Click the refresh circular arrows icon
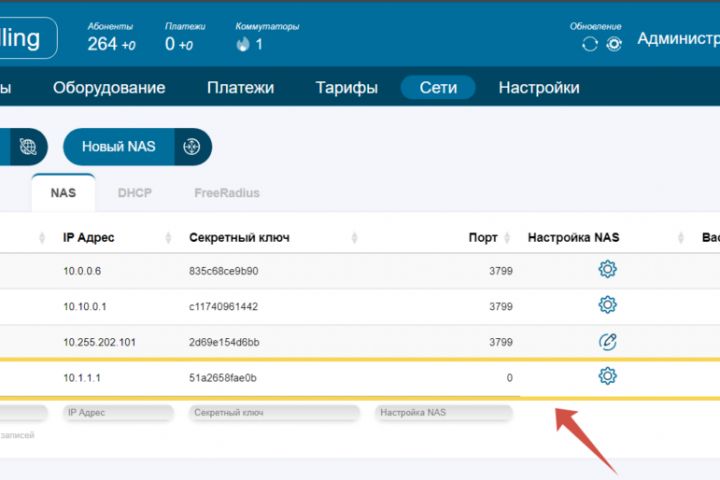Image resolution: width=720 pixels, height=480 pixels. (590, 44)
